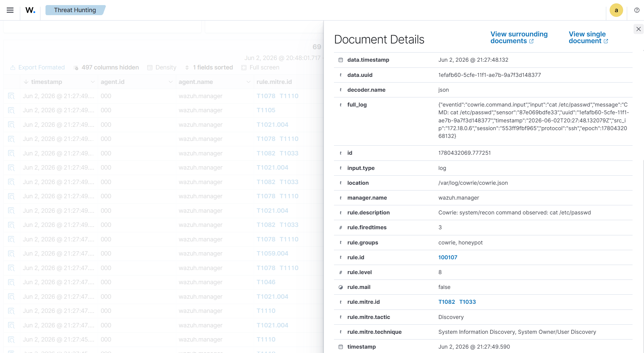Select data.uuid value 1efafb60-5cfe-11f1-ae7b-9a7f3d148377
644x353 pixels.
[489, 75]
